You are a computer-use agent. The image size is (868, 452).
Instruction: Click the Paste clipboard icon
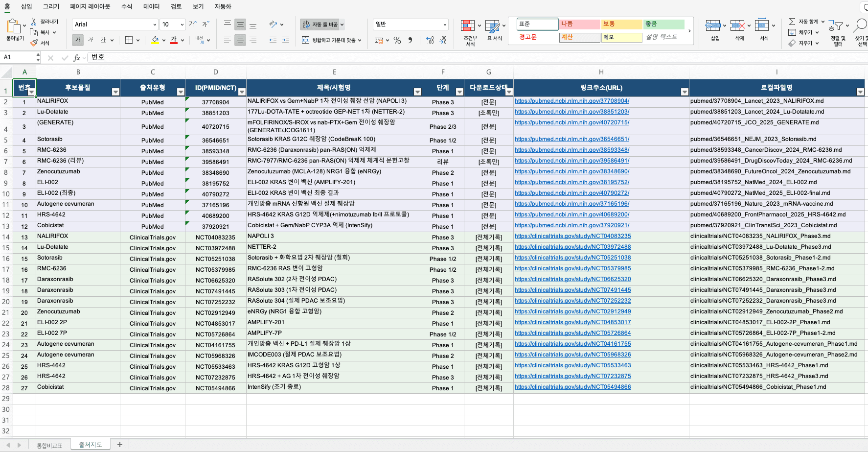pos(14,26)
